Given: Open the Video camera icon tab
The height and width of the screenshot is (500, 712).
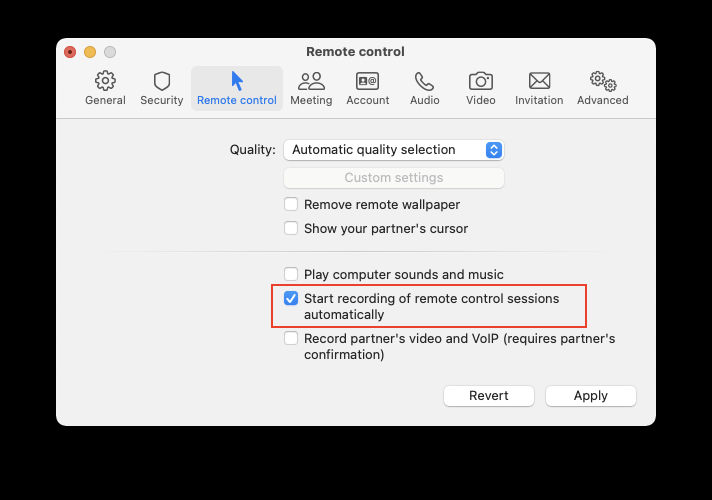Looking at the screenshot, I should point(480,81).
